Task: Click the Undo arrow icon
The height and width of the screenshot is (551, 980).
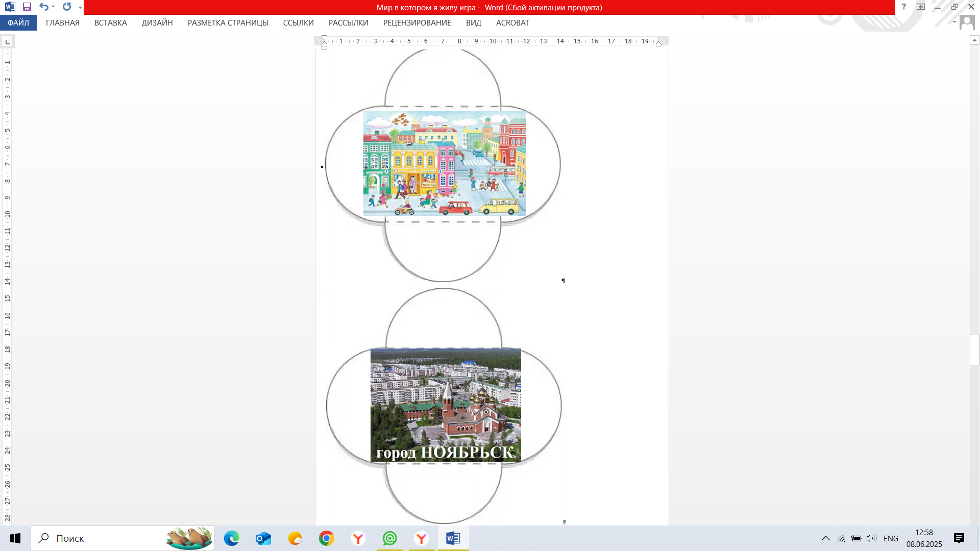Action: [x=44, y=7]
